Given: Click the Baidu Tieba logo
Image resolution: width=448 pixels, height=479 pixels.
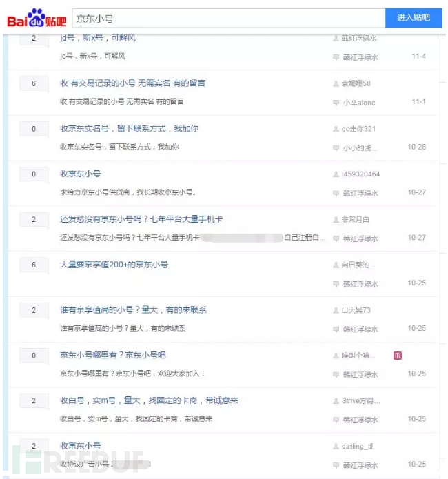Looking at the screenshot, I should (37, 18).
